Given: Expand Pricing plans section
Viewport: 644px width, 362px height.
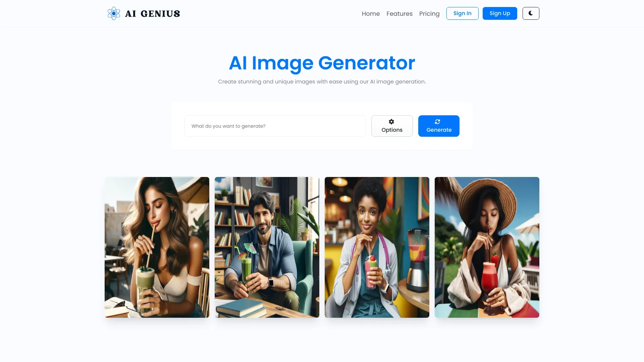Looking at the screenshot, I should [429, 13].
